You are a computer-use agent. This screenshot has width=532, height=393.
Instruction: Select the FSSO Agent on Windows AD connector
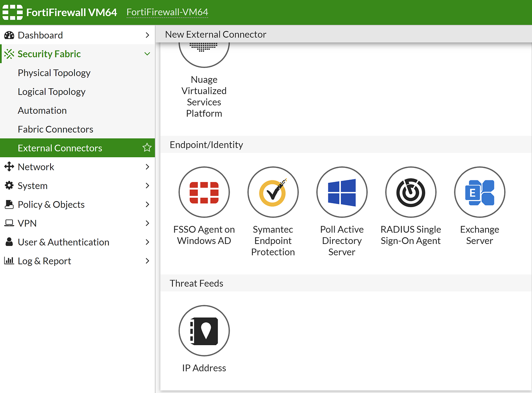(204, 192)
